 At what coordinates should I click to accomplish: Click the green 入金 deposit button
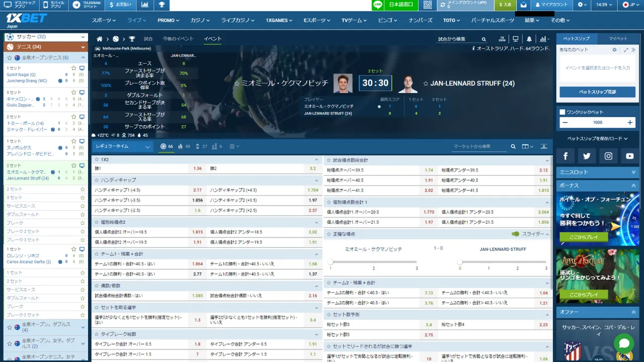coord(505,5)
